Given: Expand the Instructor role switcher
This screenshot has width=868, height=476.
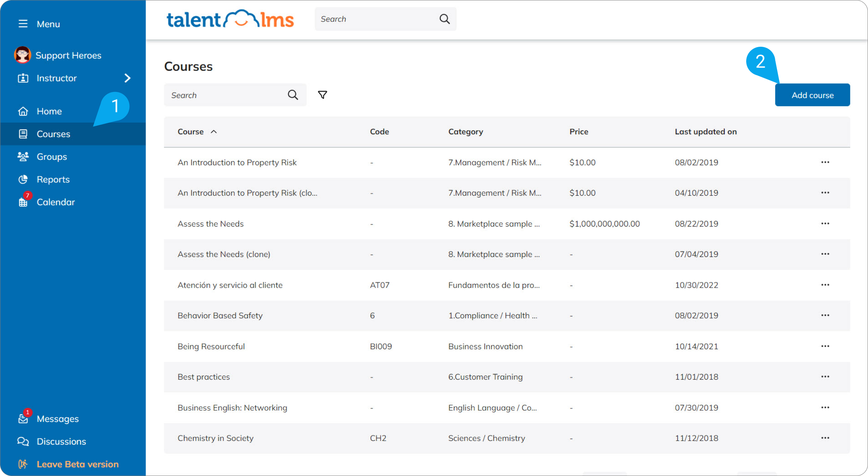Looking at the screenshot, I should (x=127, y=78).
